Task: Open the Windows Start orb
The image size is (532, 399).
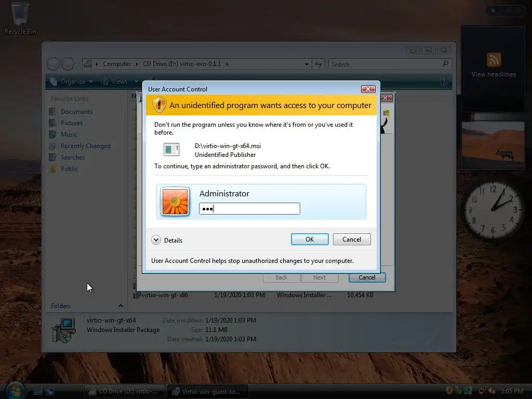Action: coord(15,391)
